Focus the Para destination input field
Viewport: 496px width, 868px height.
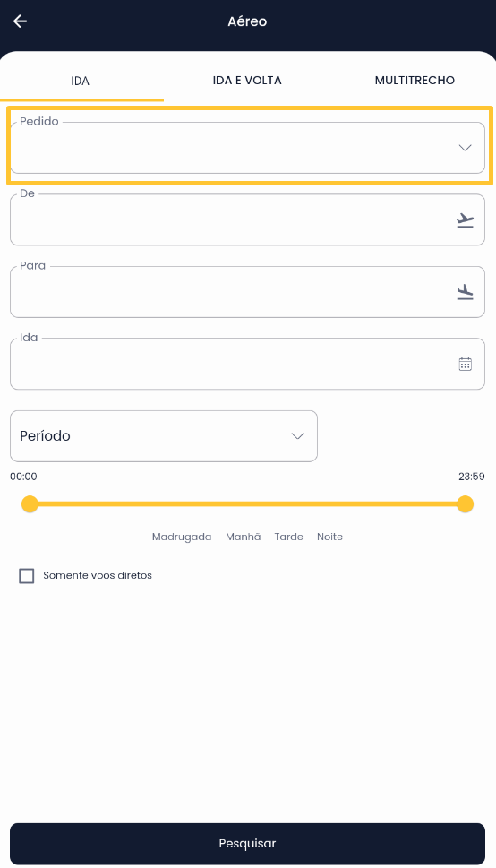point(247,292)
